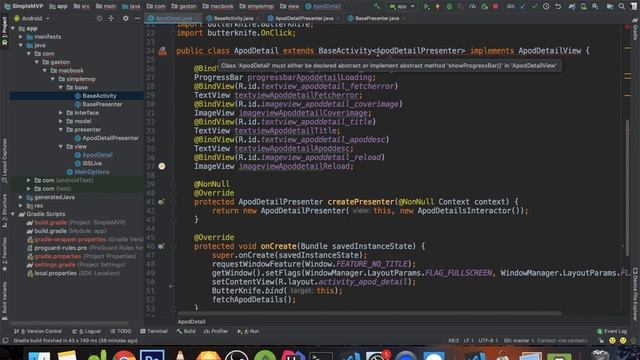Click the editor horizontal scrollbar
Image resolution: width=640 pixels, height=360 pixels.
[369, 313]
